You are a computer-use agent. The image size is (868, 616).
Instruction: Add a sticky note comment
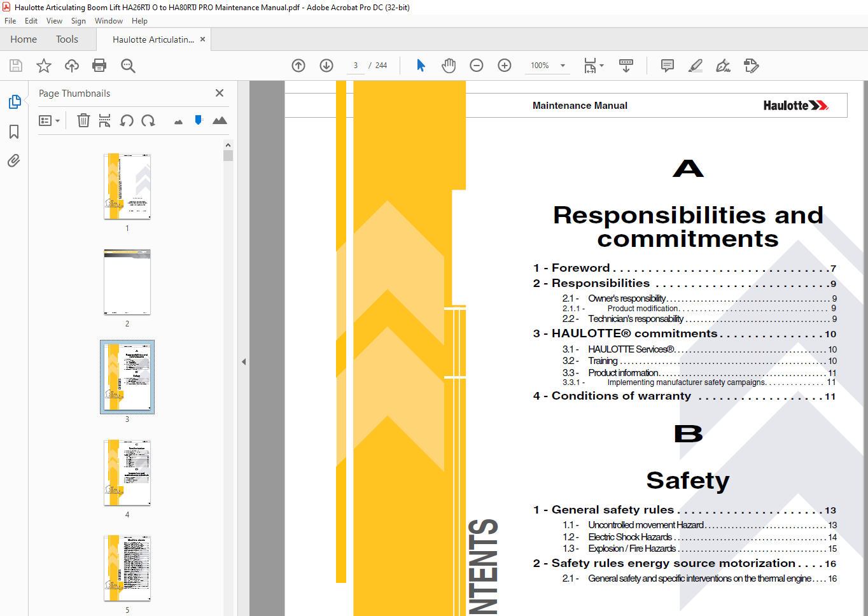(668, 66)
